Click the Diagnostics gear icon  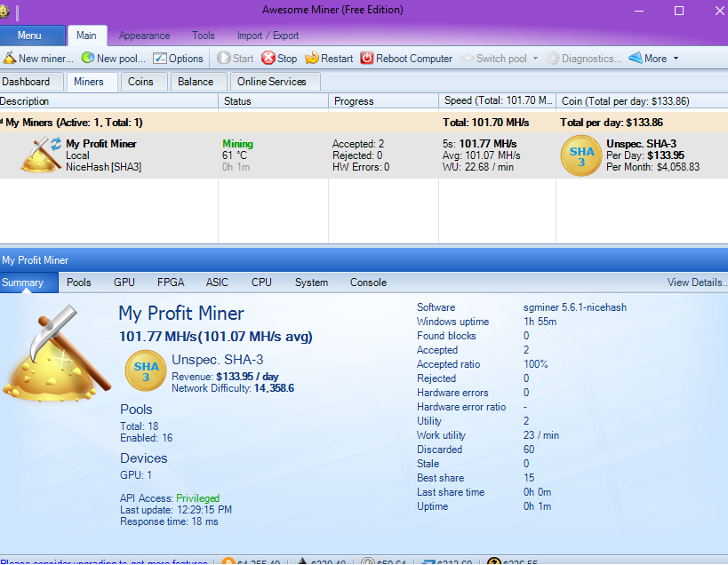[x=553, y=59]
